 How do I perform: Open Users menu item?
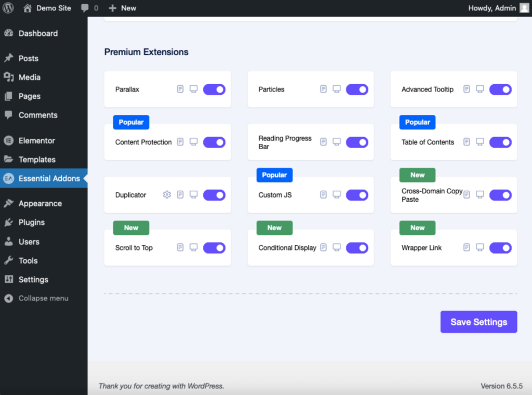(x=44, y=242)
